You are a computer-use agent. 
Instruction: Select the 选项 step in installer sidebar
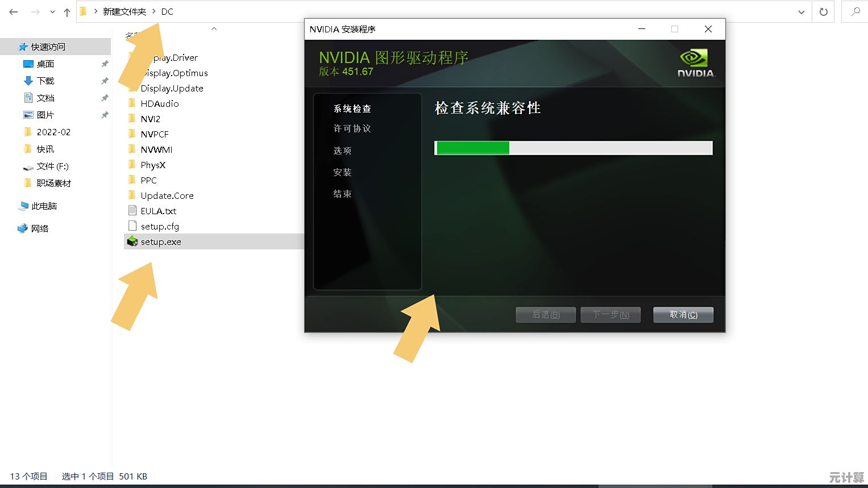pyautogui.click(x=342, y=151)
